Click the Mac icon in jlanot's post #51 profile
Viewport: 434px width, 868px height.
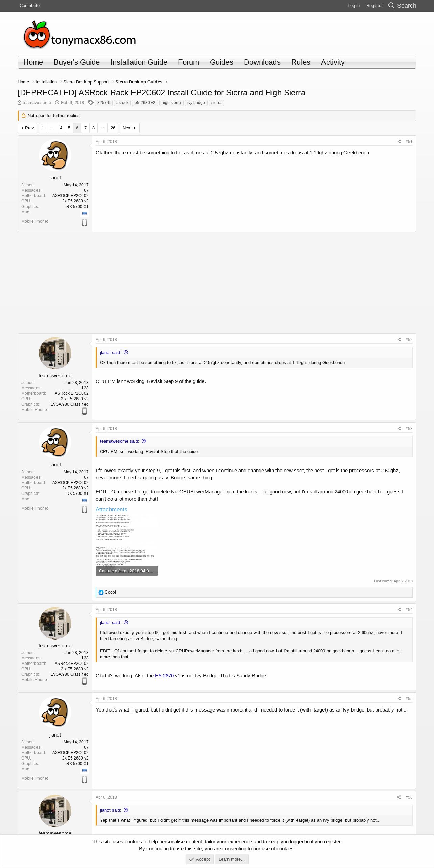click(85, 213)
